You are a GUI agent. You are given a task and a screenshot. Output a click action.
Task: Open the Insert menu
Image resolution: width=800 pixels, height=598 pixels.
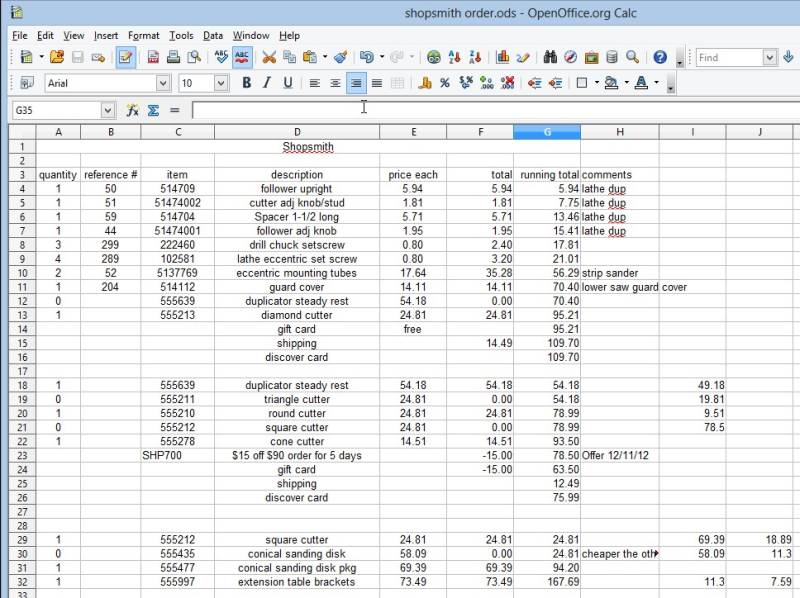pos(106,36)
